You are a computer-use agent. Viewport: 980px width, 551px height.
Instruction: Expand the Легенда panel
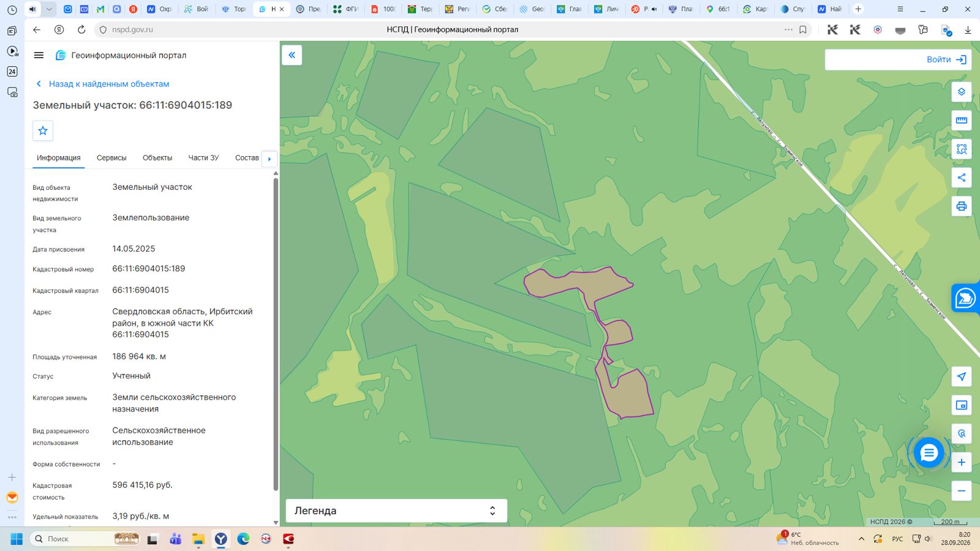click(396, 511)
